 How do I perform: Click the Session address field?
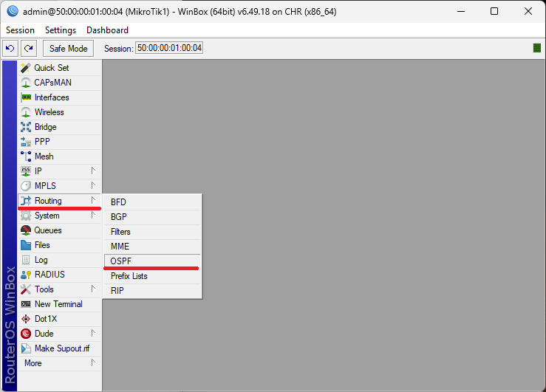(x=169, y=48)
